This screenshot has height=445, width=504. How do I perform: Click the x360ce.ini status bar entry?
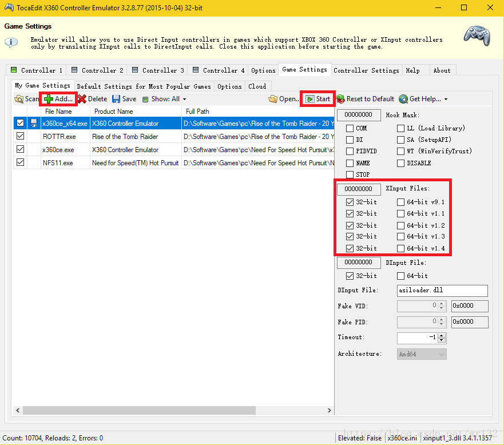click(402, 438)
